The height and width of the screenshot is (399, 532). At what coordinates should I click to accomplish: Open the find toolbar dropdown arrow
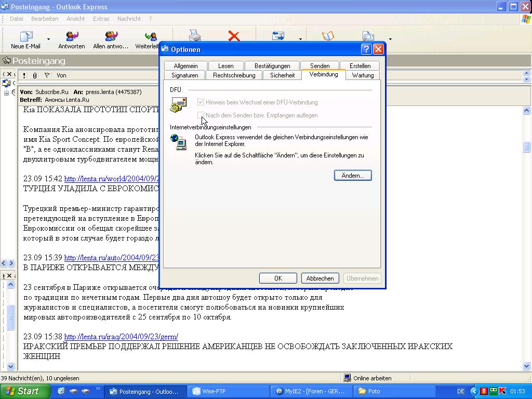point(390,39)
